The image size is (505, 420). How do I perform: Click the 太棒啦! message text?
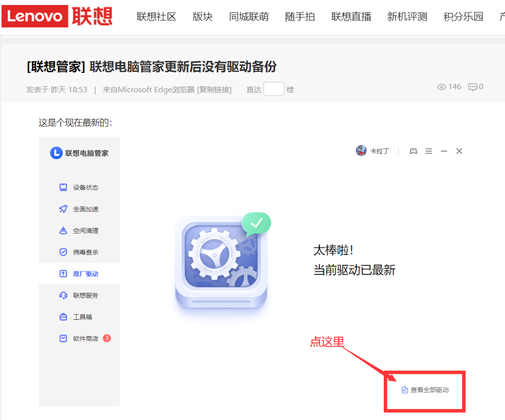pos(333,250)
